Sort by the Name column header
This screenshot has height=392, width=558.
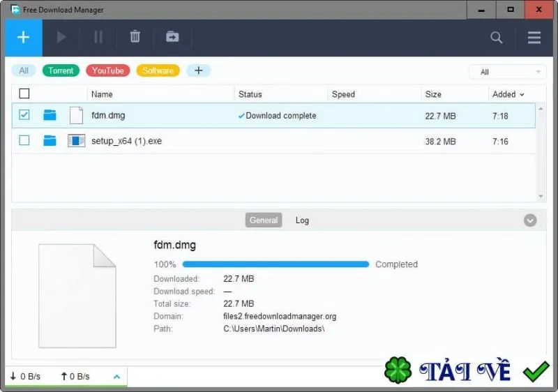102,94
